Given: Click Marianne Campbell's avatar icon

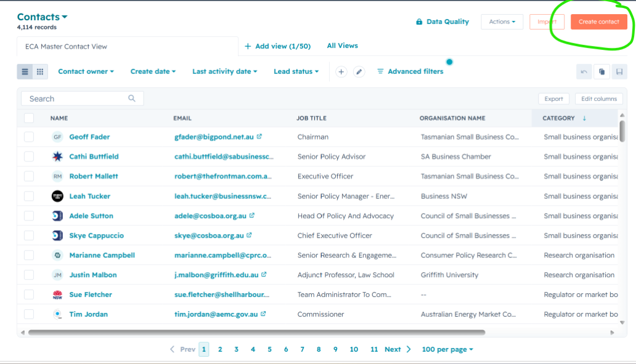Looking at the screenshot, I should point(57,256).
